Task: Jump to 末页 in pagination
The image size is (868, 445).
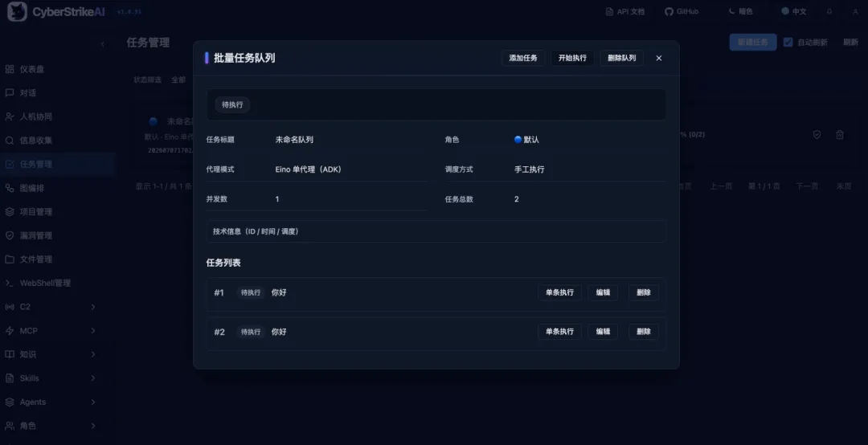Action: click(x=844, y=186)
